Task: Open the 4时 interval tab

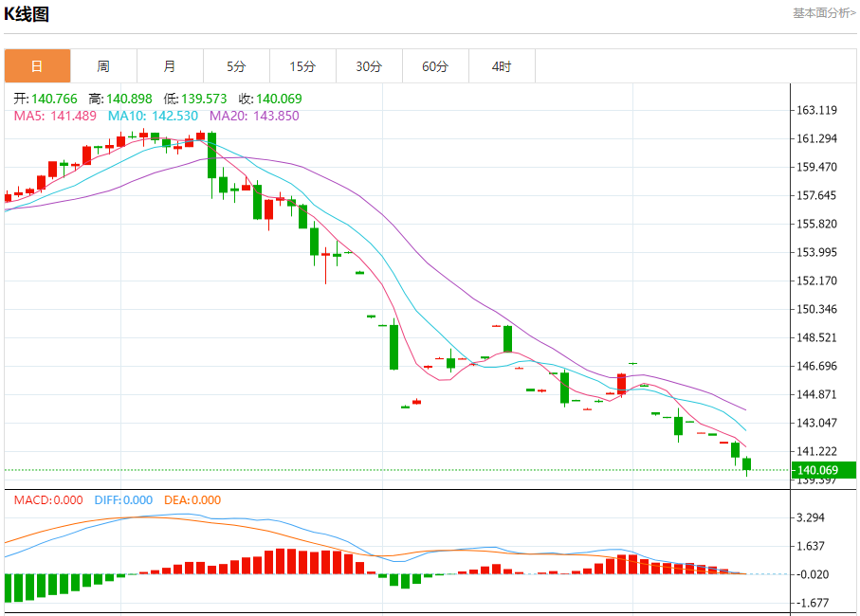Action: point(502,66)
